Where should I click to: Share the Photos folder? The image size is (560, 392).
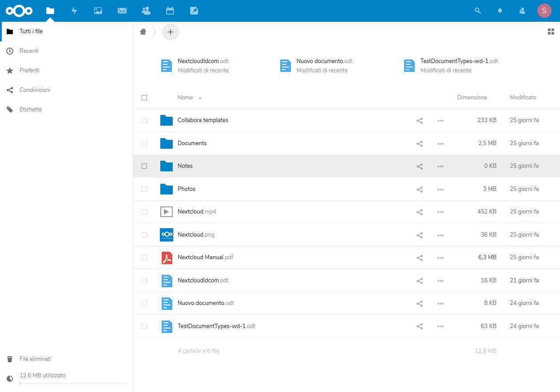(x=420, y=189)
